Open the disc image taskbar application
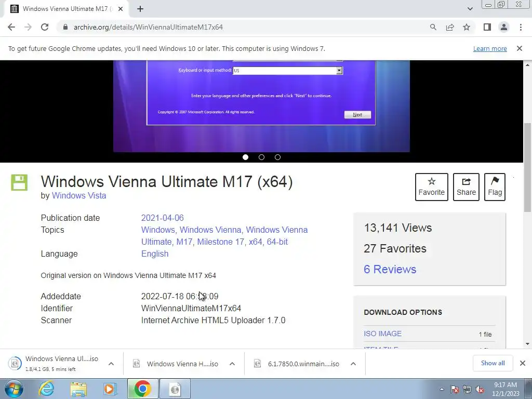This screenshot has height=399, width=532. (x=175, y=389)
